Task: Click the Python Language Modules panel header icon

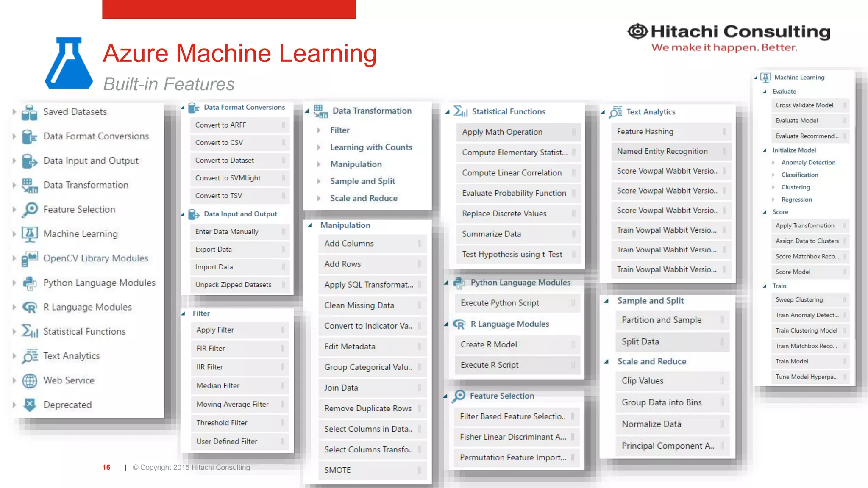Action: pos(459,283)
